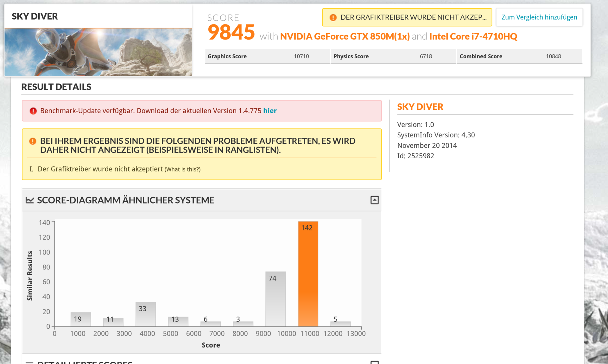Click the line chart icon beside Score-Diagramm heading
Viewport: 608px width, 364px height.
pyautogui.click(x=30, y=200)
